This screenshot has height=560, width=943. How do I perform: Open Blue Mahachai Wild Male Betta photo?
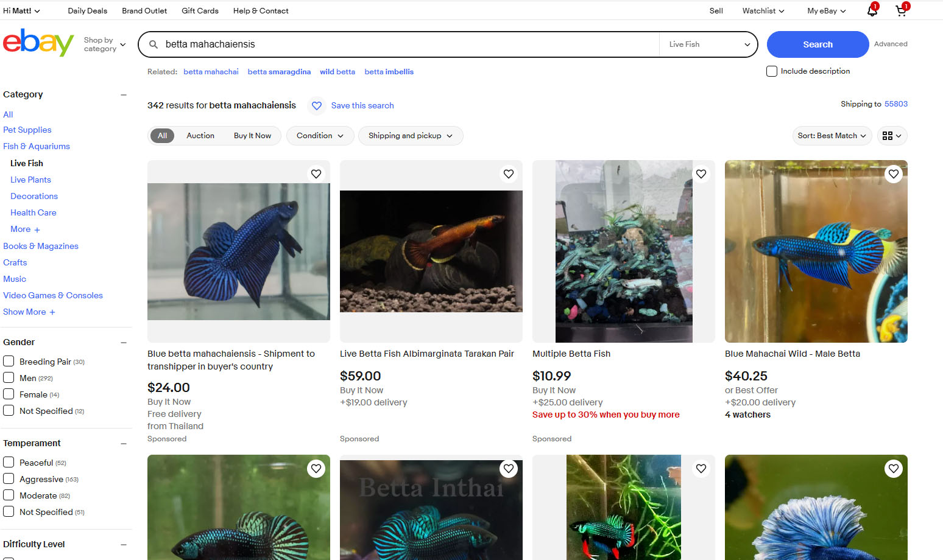pos(816,251)
